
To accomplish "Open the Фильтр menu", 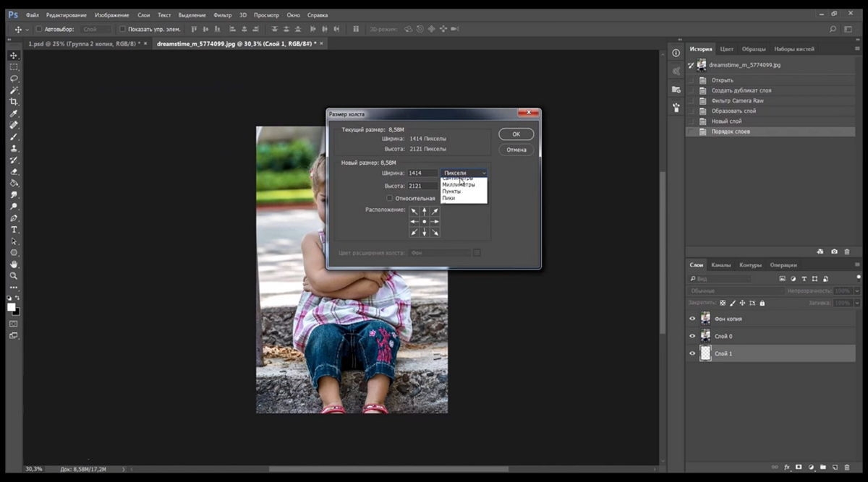I will coord(223,14).
